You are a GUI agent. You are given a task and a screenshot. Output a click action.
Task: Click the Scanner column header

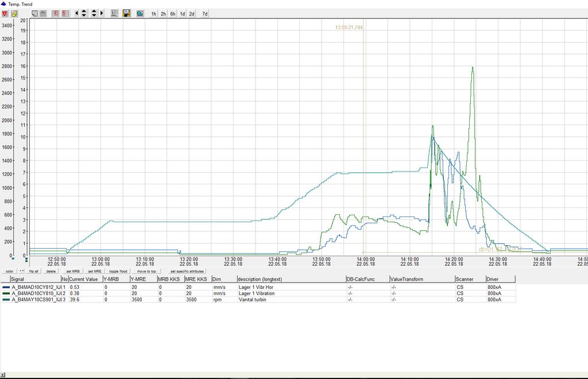coord(470,279)
